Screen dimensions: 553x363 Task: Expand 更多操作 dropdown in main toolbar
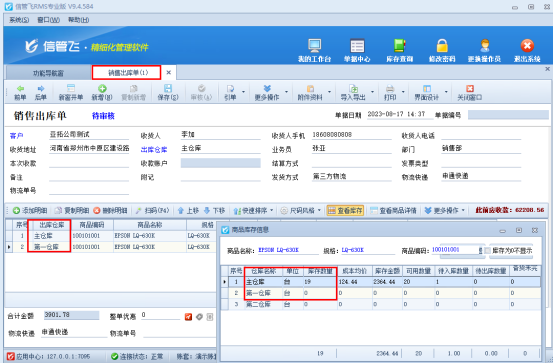(x=286, y=92)
